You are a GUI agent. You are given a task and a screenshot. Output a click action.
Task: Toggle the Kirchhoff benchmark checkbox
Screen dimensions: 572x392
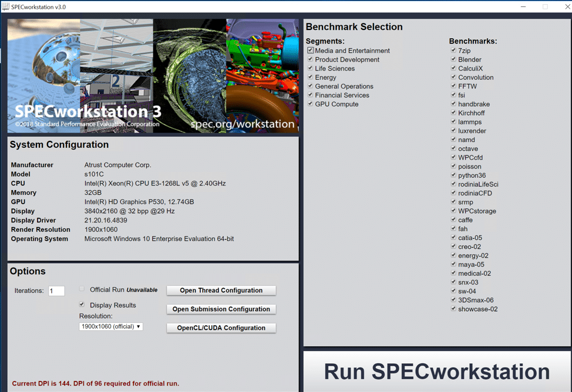click(453, 113)
